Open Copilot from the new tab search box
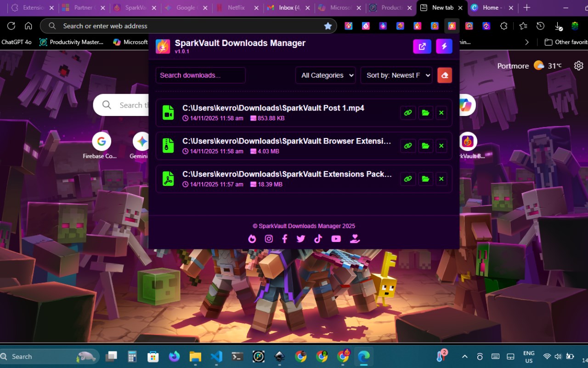This screenshot has height=368, width=588. (466, 105)
